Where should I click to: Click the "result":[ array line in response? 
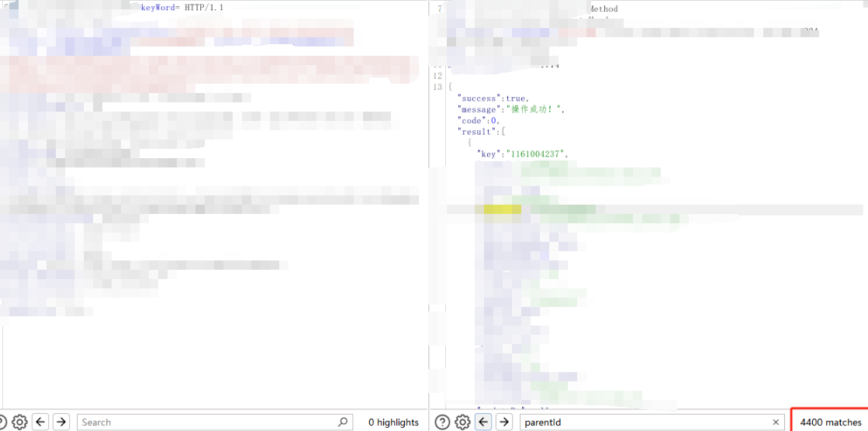482,132
